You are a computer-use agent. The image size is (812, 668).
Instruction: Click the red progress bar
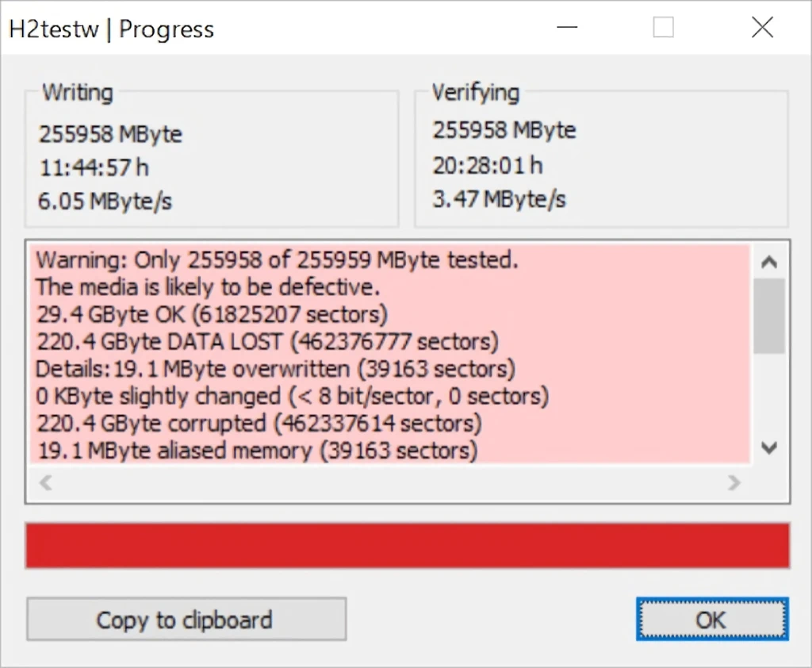coord(408,546)
